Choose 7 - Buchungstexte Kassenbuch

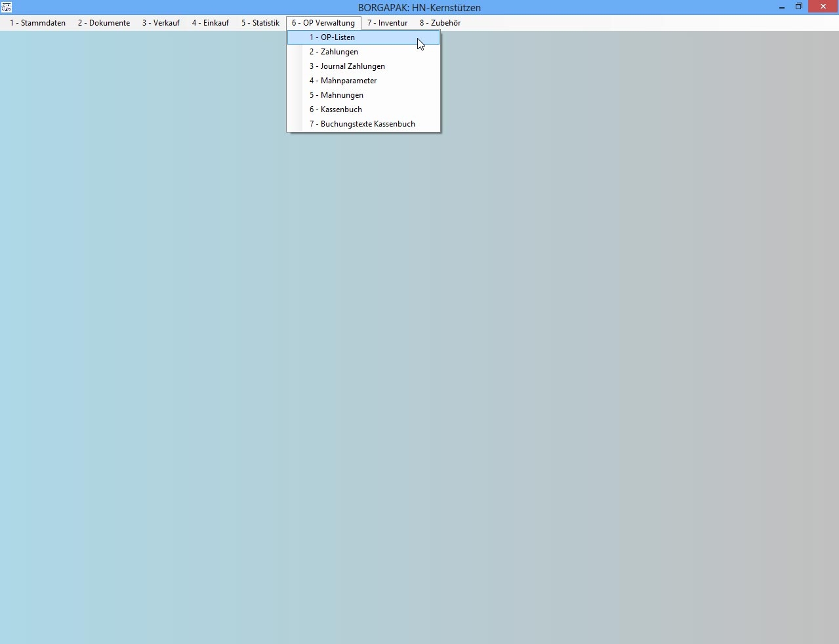(x=363, y=124)
